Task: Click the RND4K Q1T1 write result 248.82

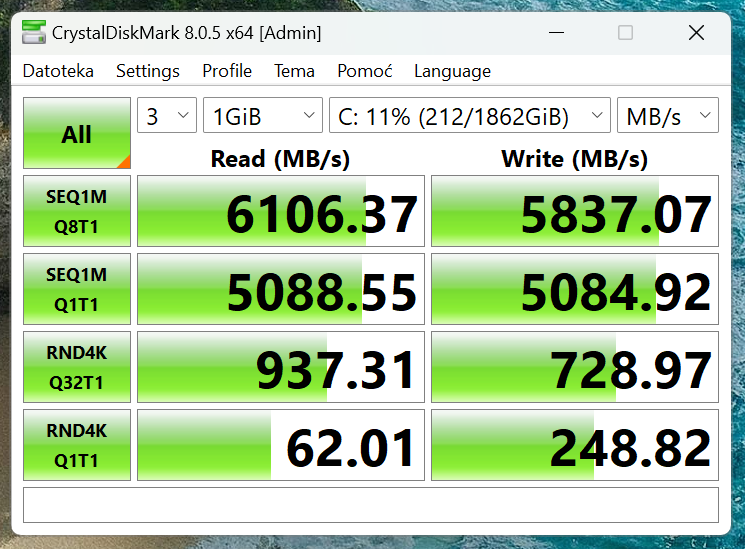Action: pyautogui.click(x=575, y=446)
